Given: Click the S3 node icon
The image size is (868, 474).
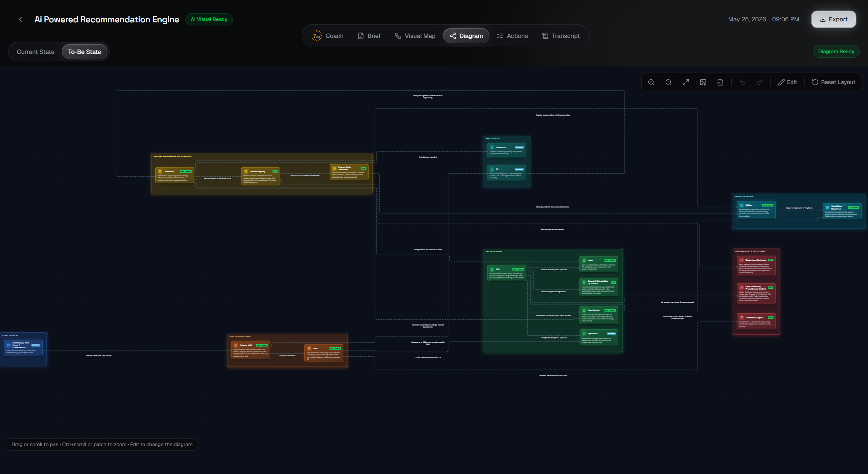Looking at the screenshot, I should [492, 169].
